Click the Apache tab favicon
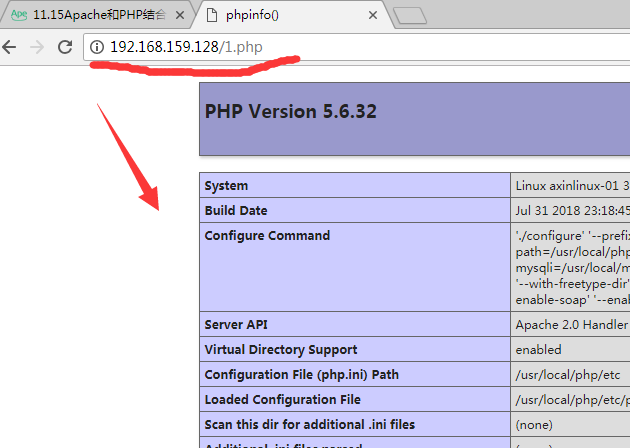This screenshot has width=630, height=448. [19, 15]
